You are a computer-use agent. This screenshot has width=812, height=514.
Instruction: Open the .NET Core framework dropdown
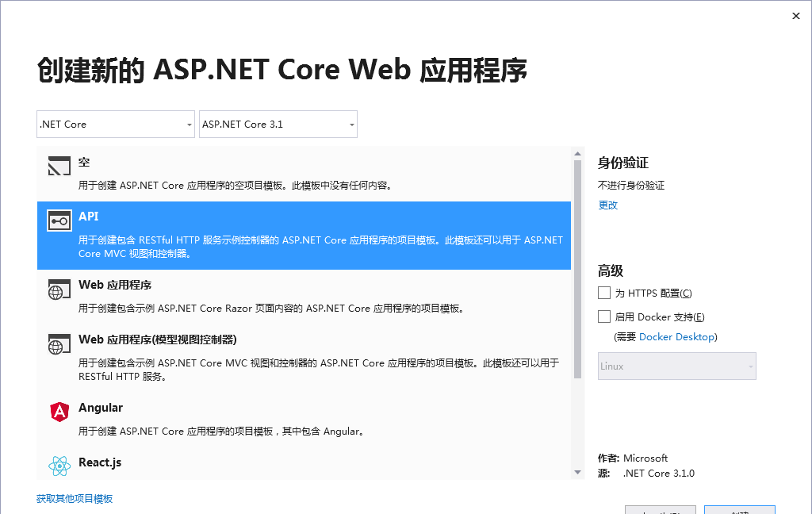[x=116, y=125]
